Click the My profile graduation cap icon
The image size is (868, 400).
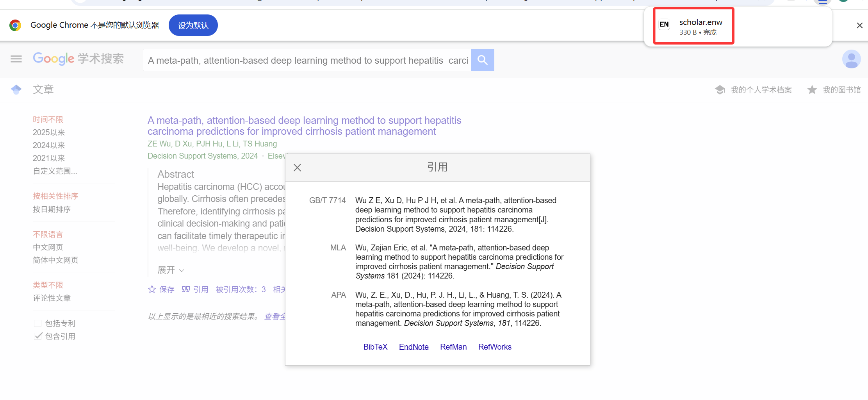[720, 90]
